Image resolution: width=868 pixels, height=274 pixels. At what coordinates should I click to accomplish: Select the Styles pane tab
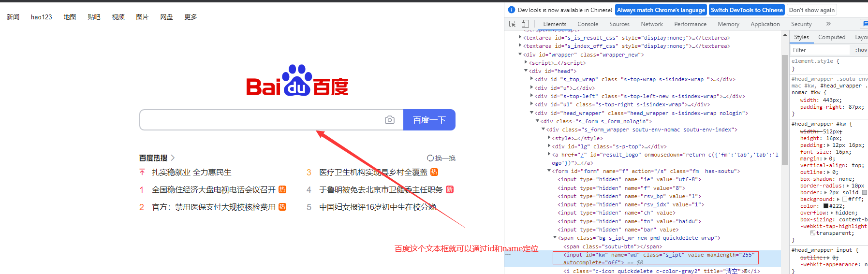point(801,37)
